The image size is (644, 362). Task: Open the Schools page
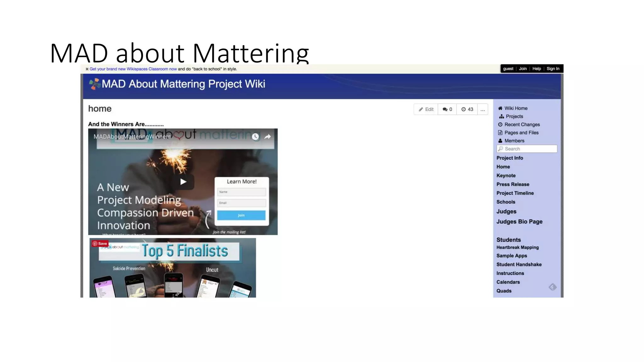(x=506, y=202)
